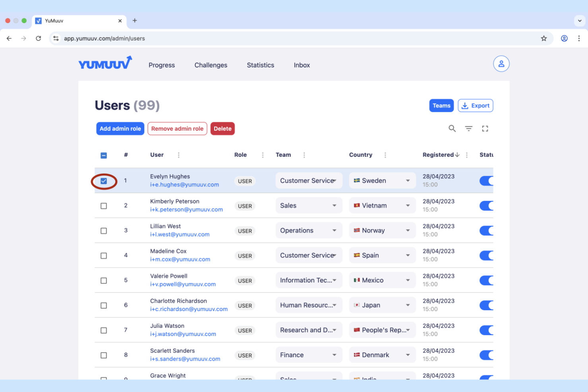Click USER role badge for Scarlett Sanders
The height and width of the screenshot is (392, 588).
[x=245, y=355]
